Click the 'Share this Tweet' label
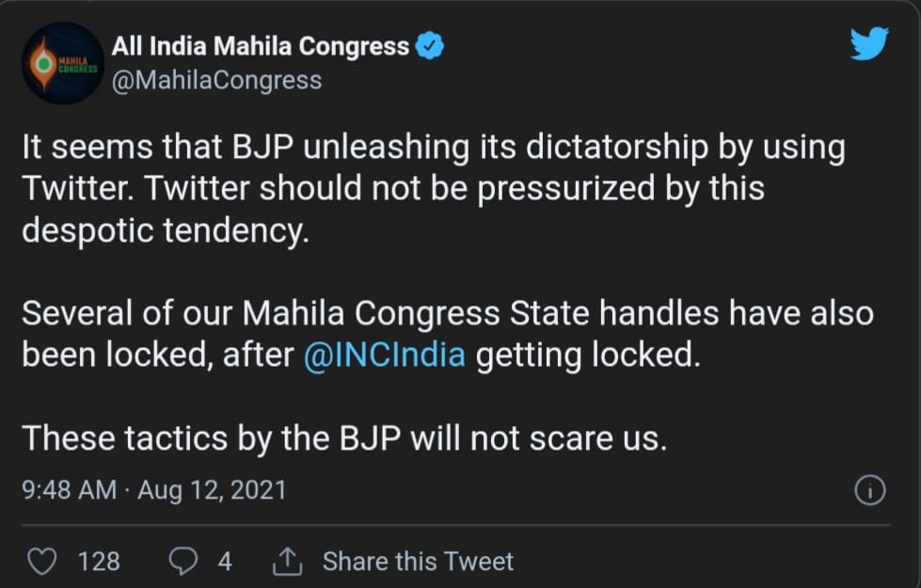 pyautogui.click(x=418, y=562)
